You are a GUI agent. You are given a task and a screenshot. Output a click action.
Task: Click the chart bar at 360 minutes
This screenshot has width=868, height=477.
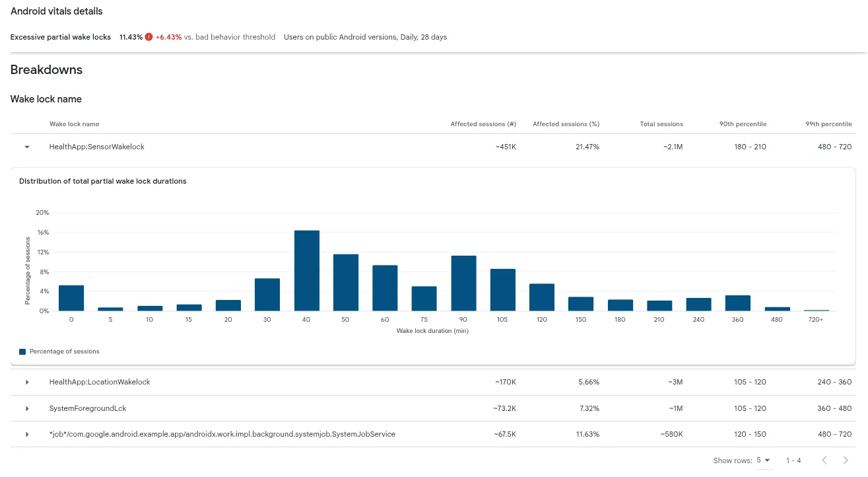tap(737, 303)
